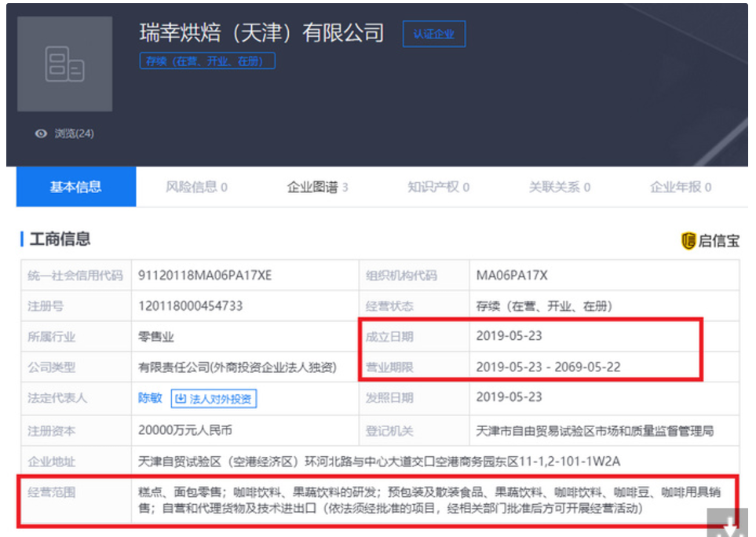Click organization code MA06PA17X
Viewport: 756px width, 537px height.
pos(512,276)
